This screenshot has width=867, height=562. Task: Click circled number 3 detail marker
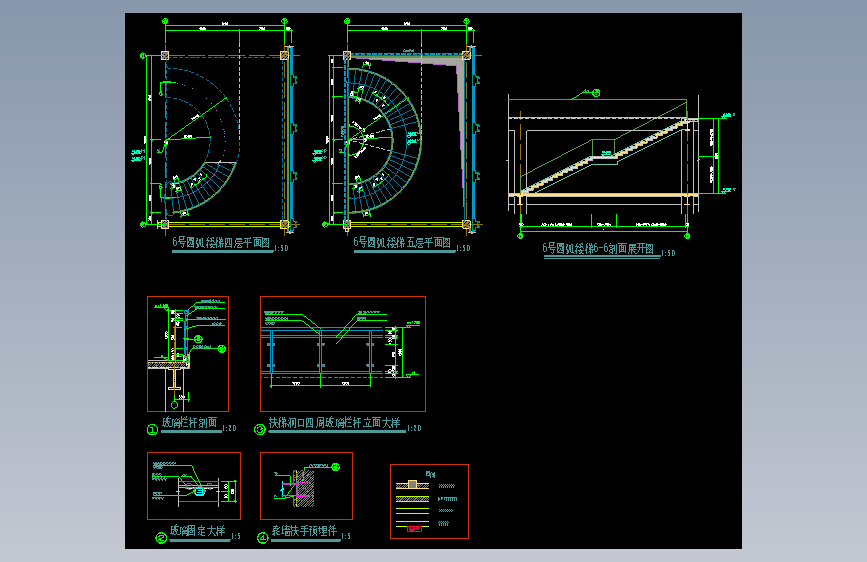coord(259,429)
